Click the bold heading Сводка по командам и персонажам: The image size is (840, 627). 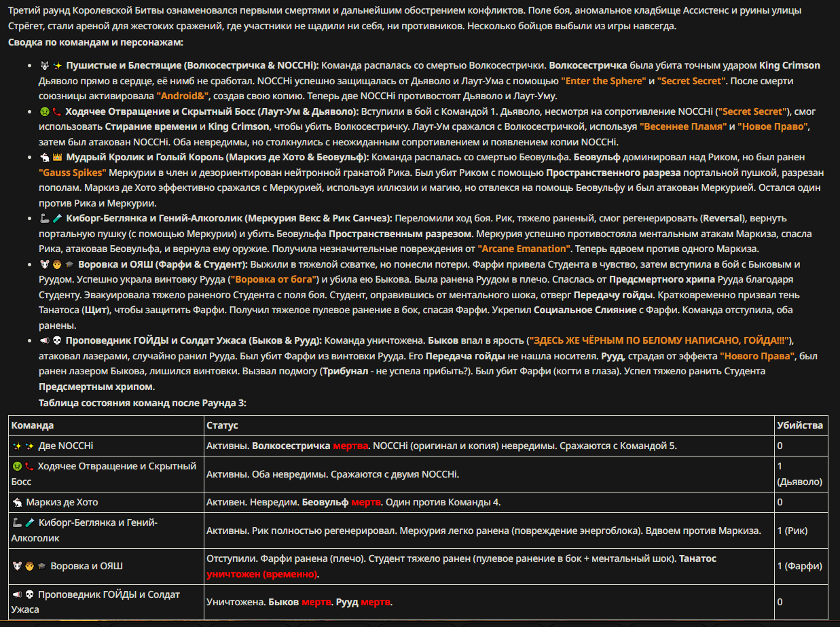pyautogui.click(x=96, y=42)
